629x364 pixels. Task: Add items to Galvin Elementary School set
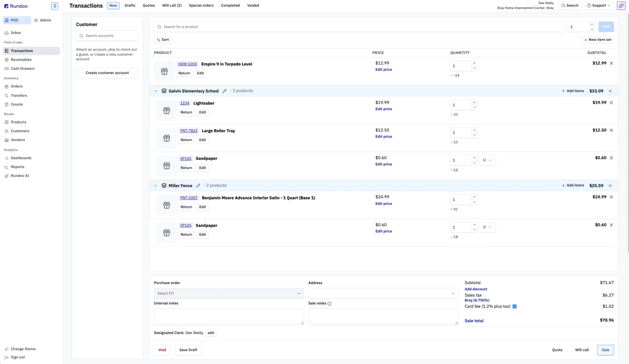pyautogui.click(x=573, y=91)
